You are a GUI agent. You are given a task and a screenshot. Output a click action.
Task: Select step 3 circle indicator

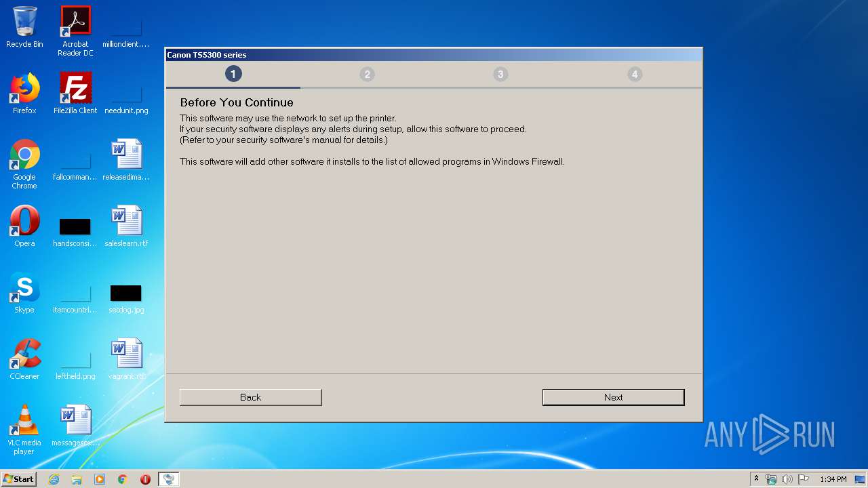coord(500,74)
